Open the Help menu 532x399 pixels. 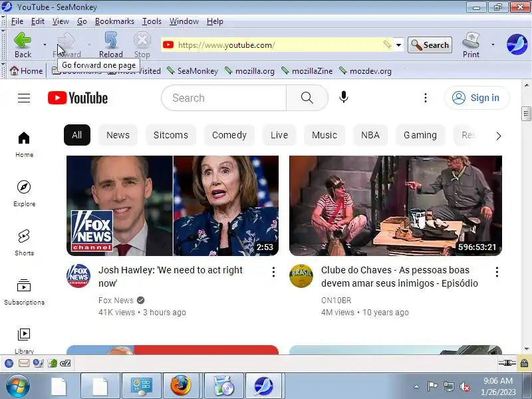(x=215, y=21)
